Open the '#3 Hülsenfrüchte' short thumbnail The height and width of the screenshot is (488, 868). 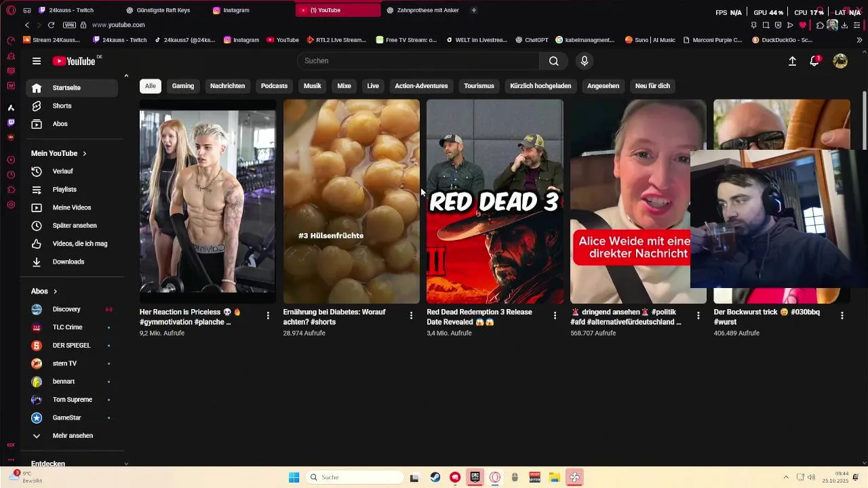pos(351,201)
